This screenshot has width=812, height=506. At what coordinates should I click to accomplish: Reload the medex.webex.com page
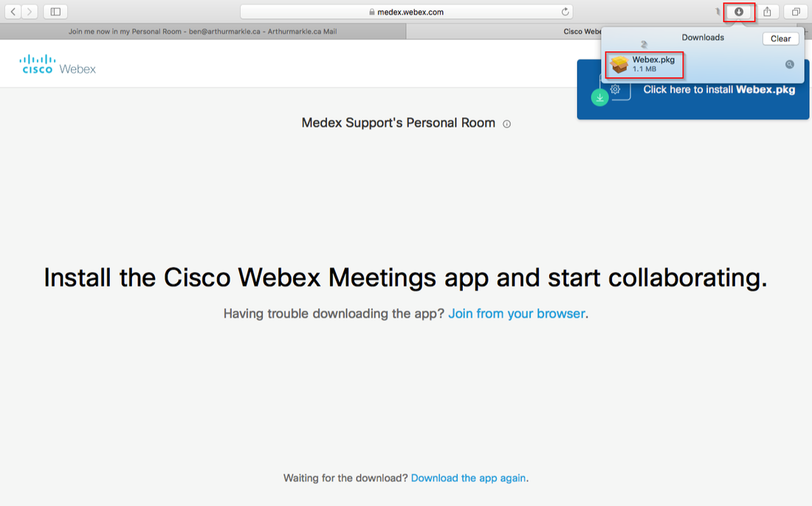pyautogui.click(x=565, y=12)
